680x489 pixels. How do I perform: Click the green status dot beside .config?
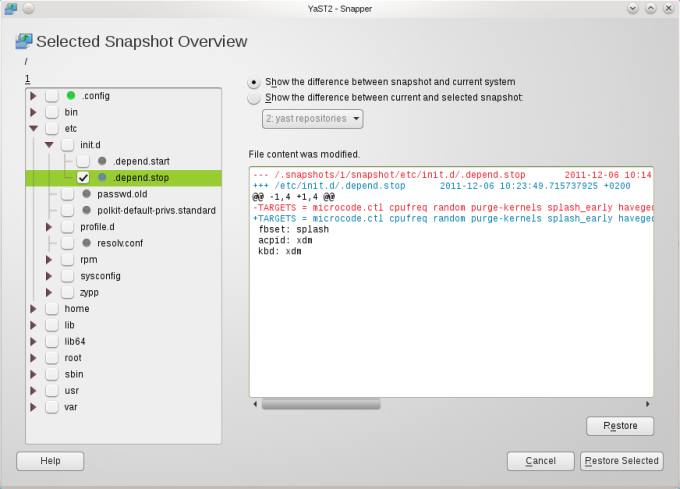[71, 96]
